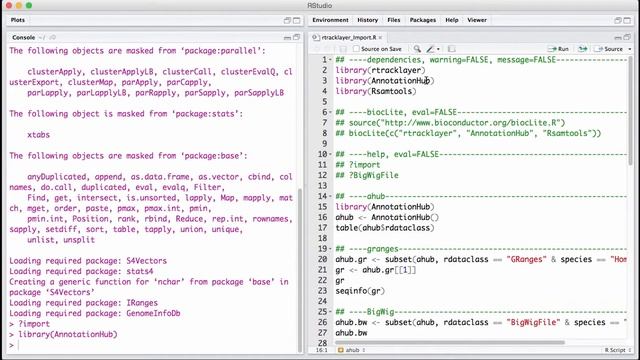
Task: Click the code tools wand icon
Action: tap(430, 49)
